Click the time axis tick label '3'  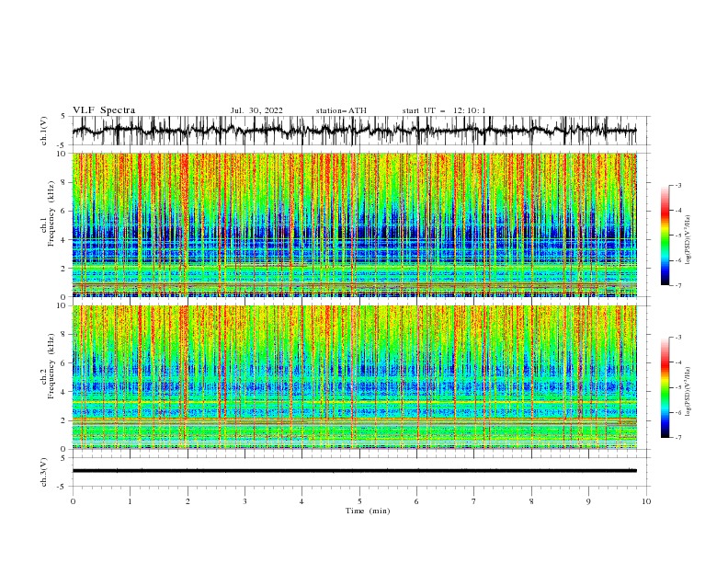point(245,501)
